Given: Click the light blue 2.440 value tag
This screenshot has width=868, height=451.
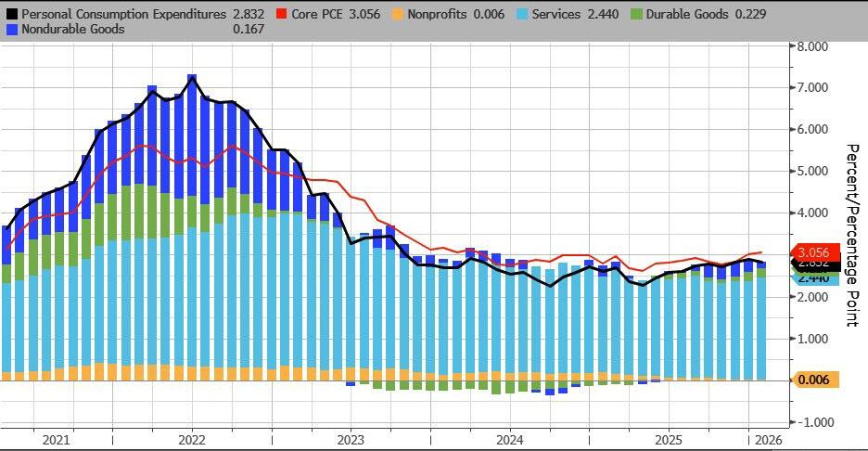Looking at the screenshot, I should [x=813, y=277].
